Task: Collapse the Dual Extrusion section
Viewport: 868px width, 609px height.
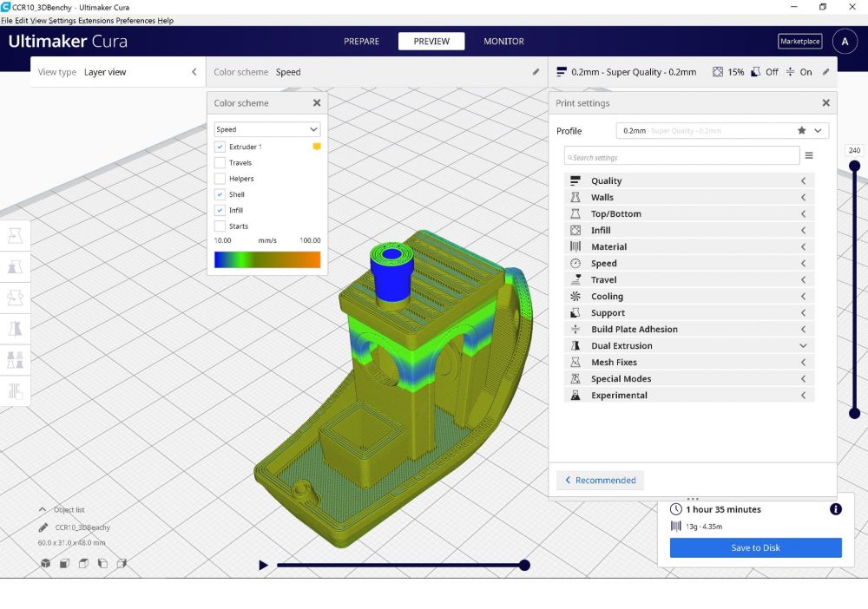Action: (803, 346)
